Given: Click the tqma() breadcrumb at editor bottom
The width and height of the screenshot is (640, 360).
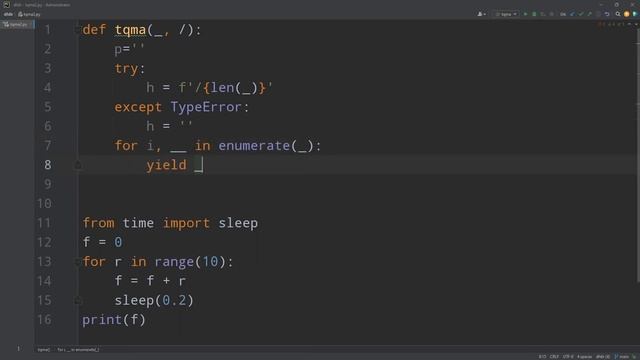Looking at the screenshot, I should [x=44, y=350].
